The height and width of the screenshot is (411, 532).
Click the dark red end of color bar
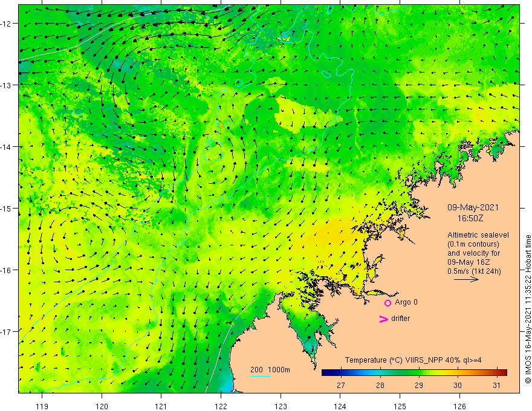(503, 373)
